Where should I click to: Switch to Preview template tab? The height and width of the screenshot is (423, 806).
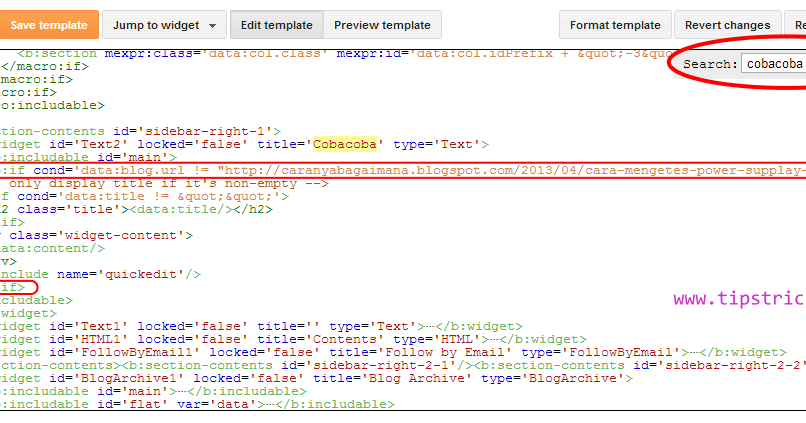click(382, 25)
